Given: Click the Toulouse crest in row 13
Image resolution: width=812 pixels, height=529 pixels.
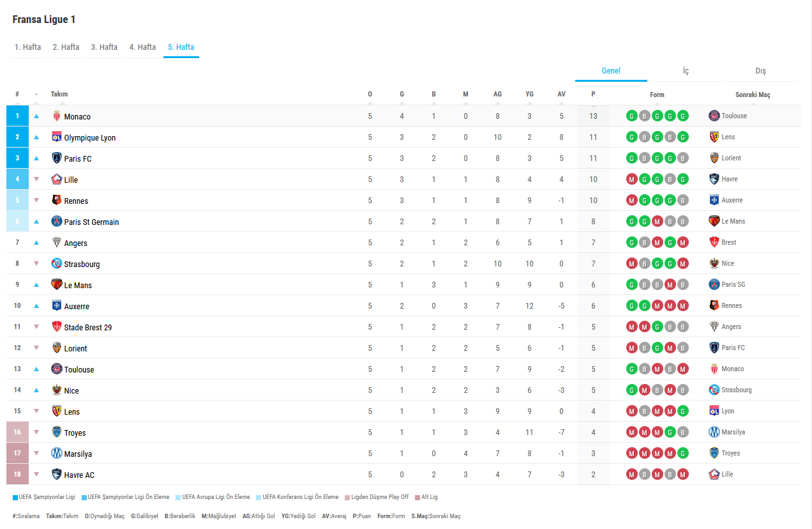Looking at the screenshot, I should tap(57, 369).
